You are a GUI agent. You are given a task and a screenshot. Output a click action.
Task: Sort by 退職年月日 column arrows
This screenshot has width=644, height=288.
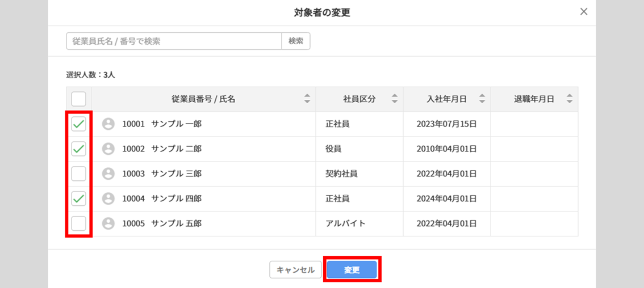click(570, 99)
